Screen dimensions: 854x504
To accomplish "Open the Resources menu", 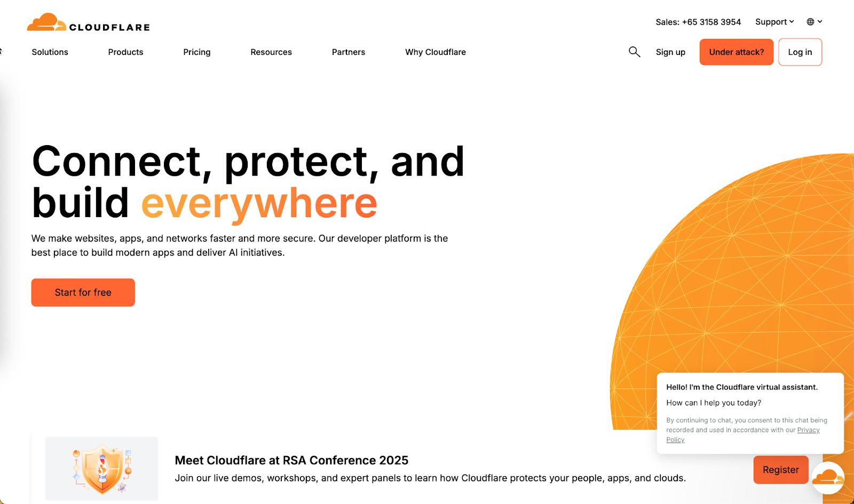I will 271,52.
